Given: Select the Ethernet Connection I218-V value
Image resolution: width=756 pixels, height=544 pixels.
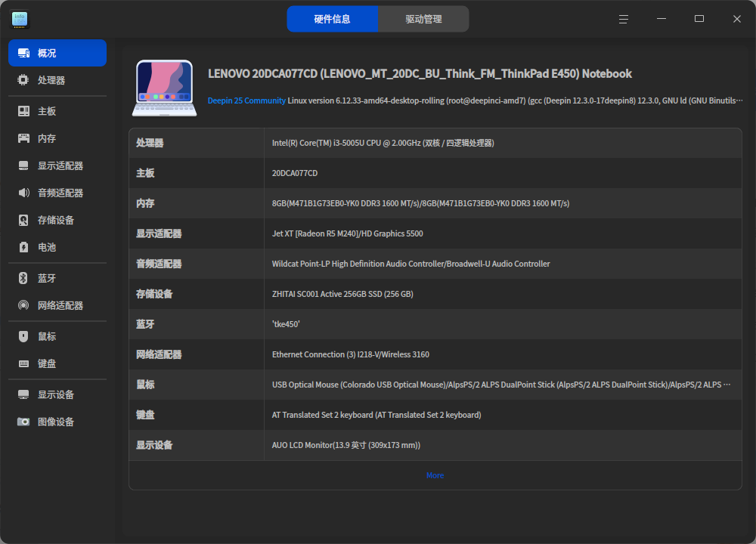Looking at the screenshot, I should click(351, 354).
